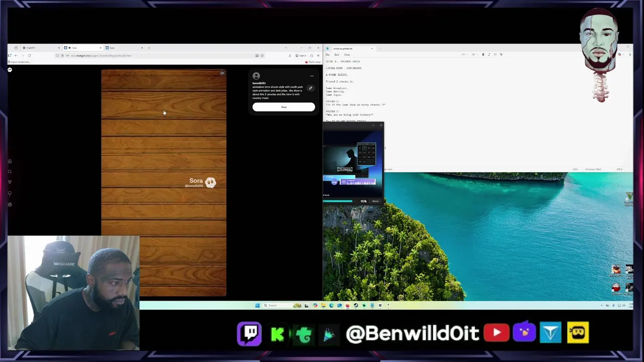Expand the Notepad heading style dropdown
Viewport: 644px width, 362px height.
tap(464, 54)
